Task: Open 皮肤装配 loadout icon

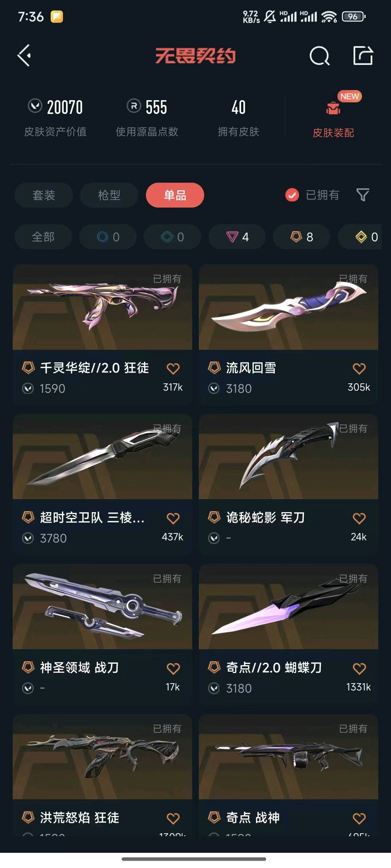Action: pos(333,108)
